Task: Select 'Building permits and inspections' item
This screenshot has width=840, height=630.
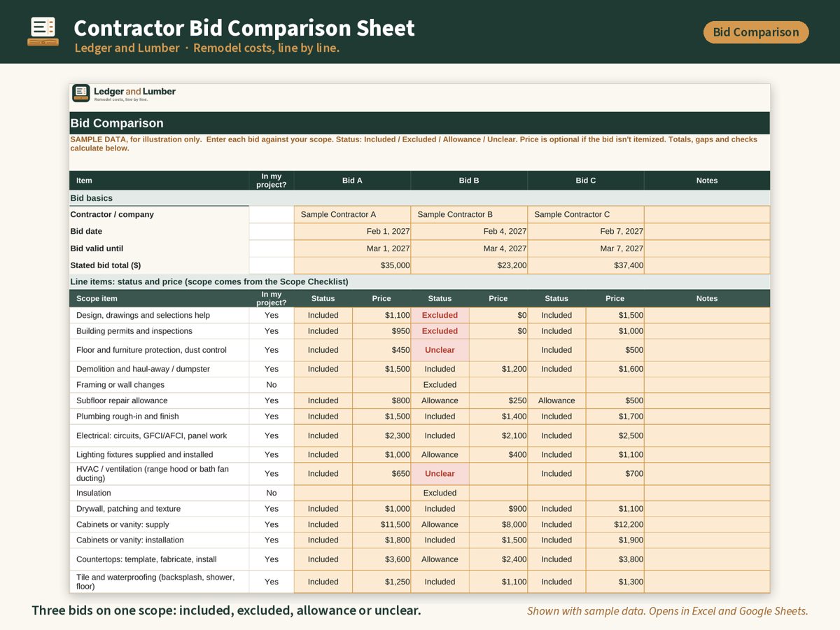Action: pos(159,331)
